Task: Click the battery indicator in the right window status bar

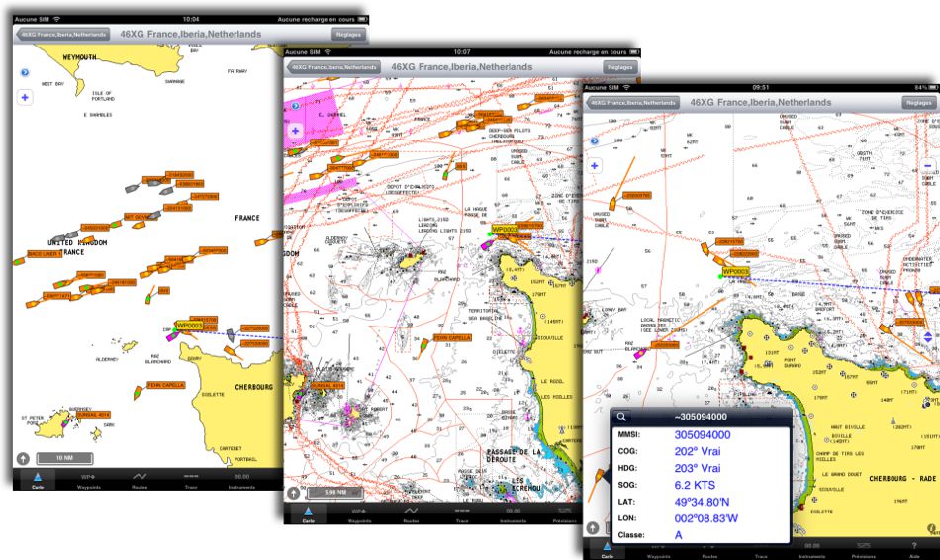Action: (933, 87)
